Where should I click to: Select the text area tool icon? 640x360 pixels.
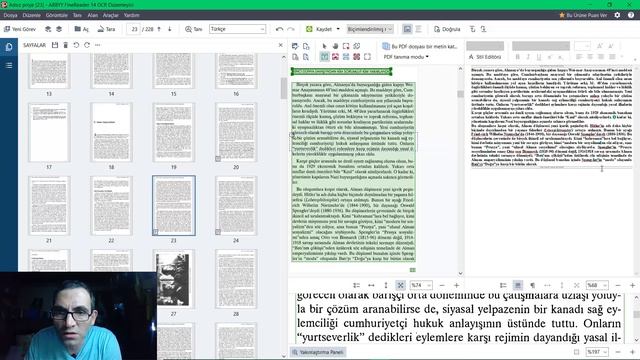tap(324, 57)
